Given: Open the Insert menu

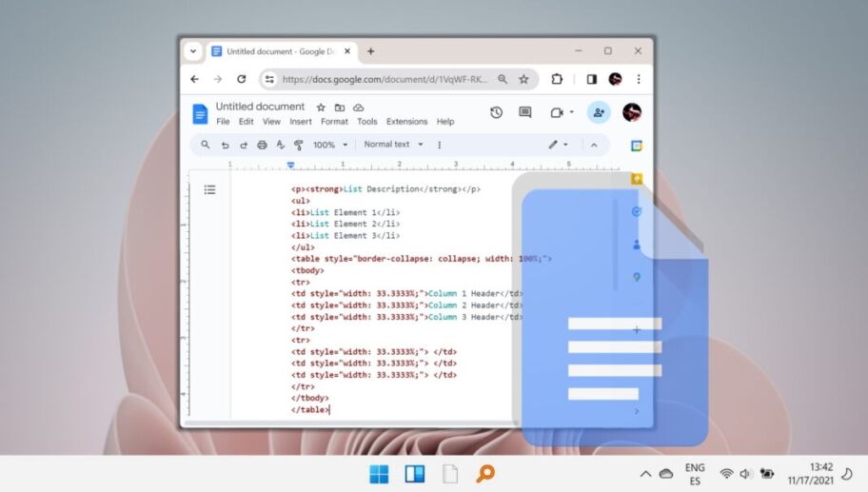Looking at the screenshot, I should 301,122.
